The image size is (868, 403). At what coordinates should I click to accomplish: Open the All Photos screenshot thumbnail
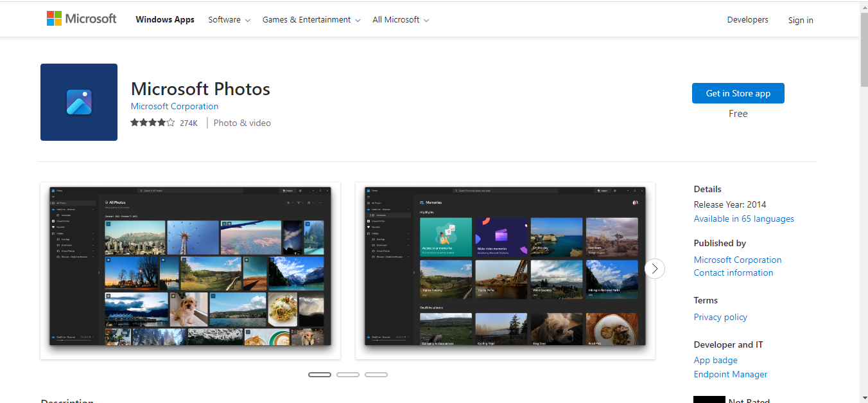coord(190,271)
